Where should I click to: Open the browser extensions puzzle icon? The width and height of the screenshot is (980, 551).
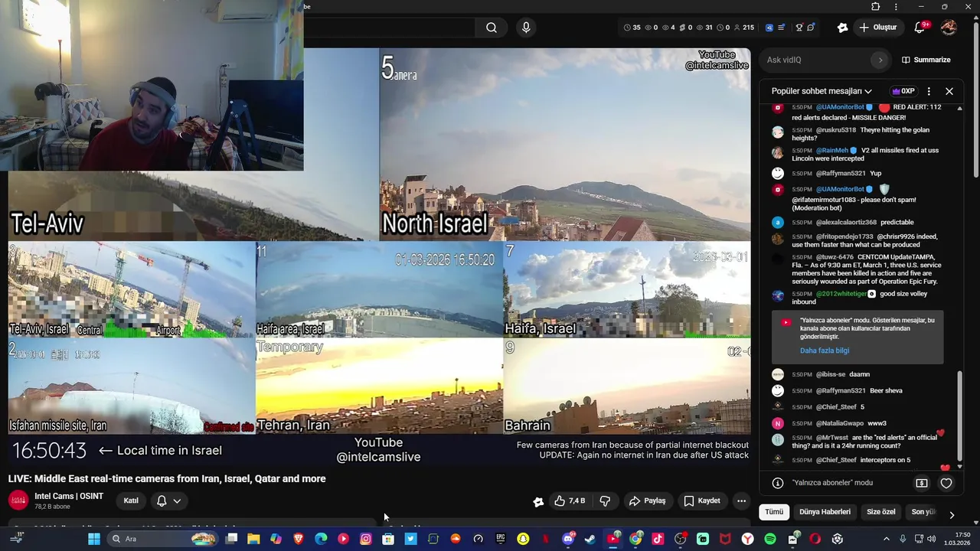click(876, 7)
